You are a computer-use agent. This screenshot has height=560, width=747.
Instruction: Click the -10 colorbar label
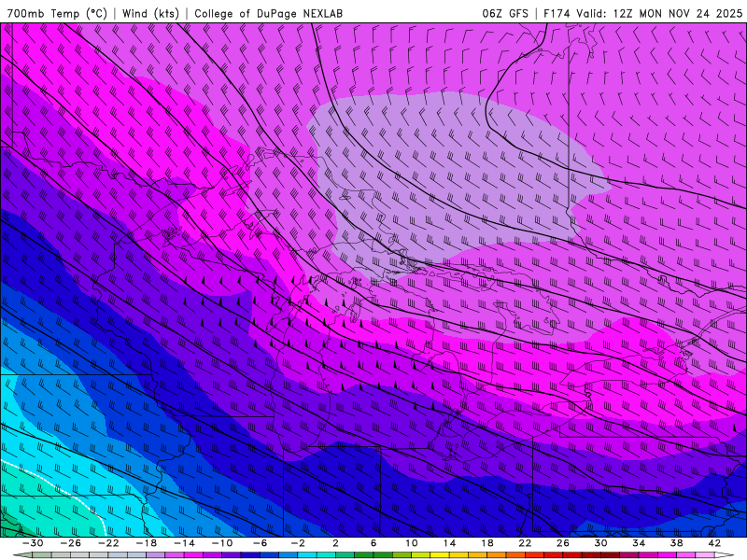point(222,543)
